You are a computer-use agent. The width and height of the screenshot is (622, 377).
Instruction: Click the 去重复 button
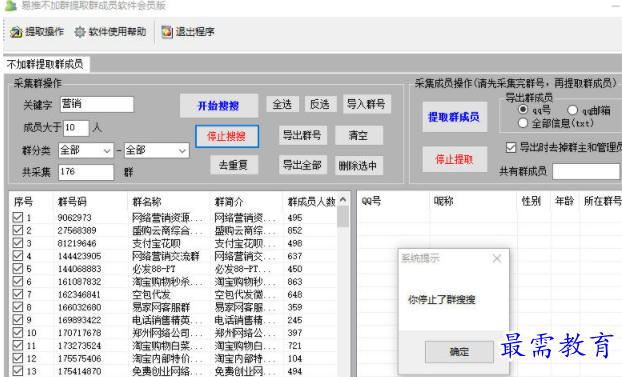point(234,165)
